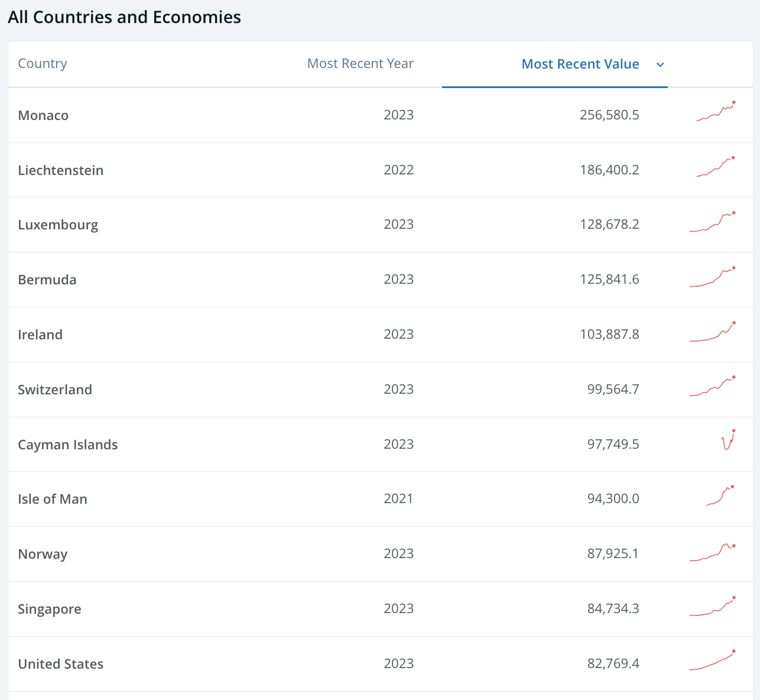Select Bermuda's value 125,841.6
This screenshot has height=700, width=760.
[x=609, y=279]
